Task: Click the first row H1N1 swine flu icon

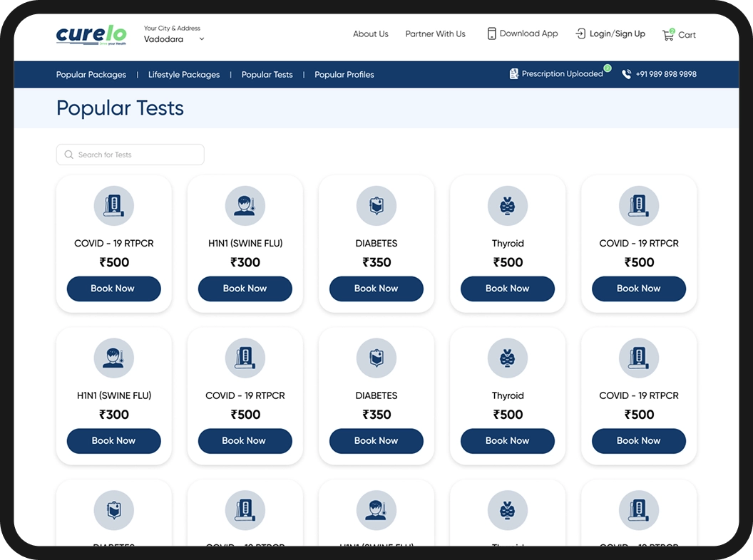Action: tap(245, 206)
